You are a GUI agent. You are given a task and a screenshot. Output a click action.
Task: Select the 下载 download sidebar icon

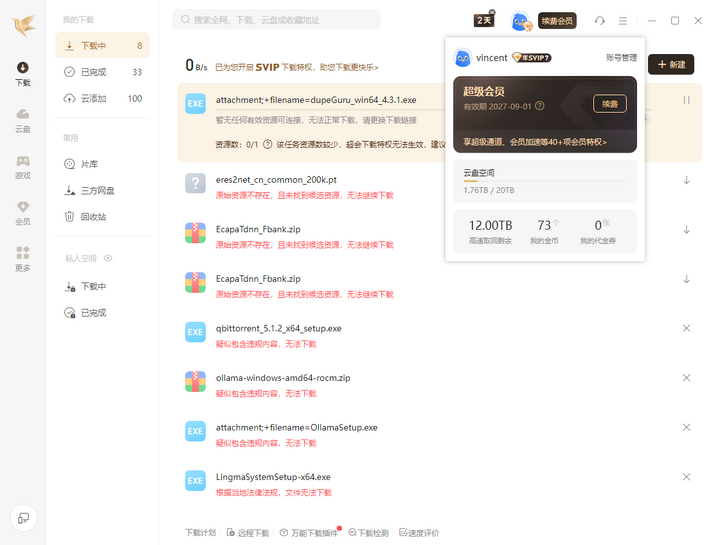tap(22, 74)
